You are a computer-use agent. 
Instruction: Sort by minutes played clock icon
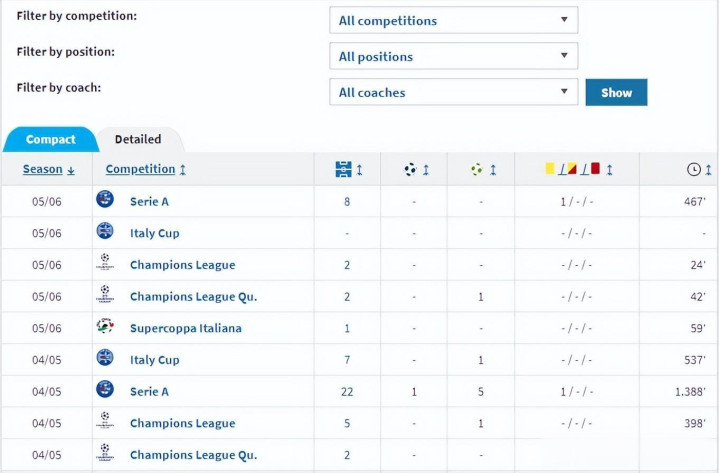(694, 170)
